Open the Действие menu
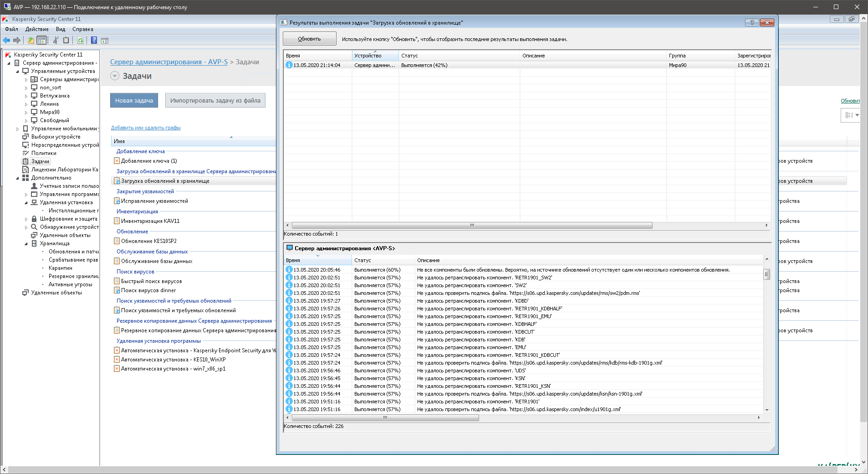This screenshot has height=474, width=868. 37,29
